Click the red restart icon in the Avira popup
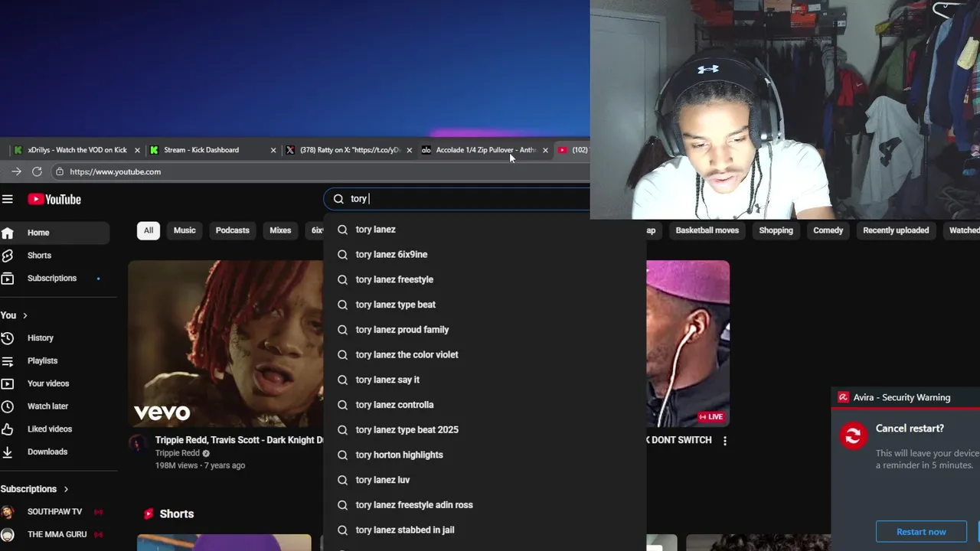Viewport: 980px width, 551px height. [853, 435]
